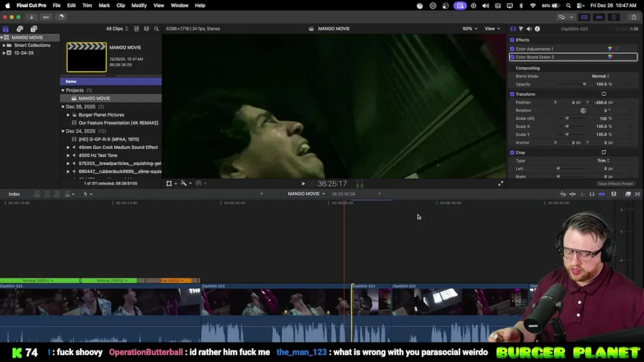644x362 pixels.
Task: Toggle the Timeline panel button in toolbar
Action: 599,17
